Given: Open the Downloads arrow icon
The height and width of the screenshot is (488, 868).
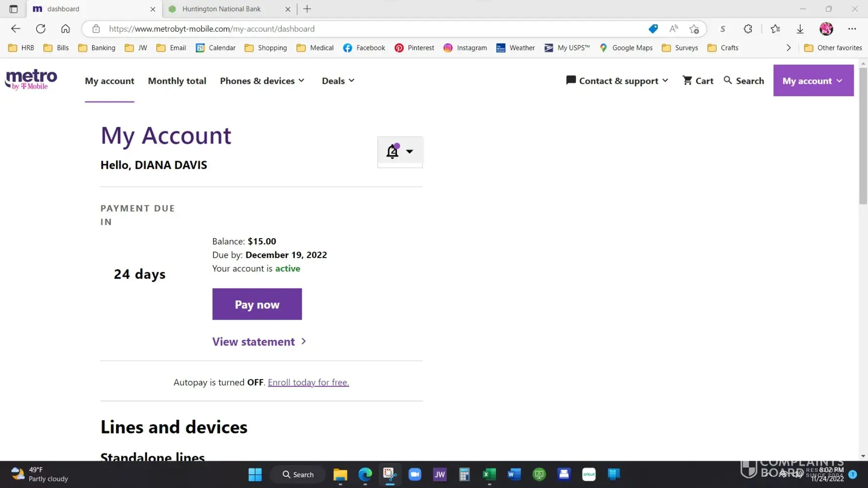Looking at the screenshot, I should pos(800,29).
